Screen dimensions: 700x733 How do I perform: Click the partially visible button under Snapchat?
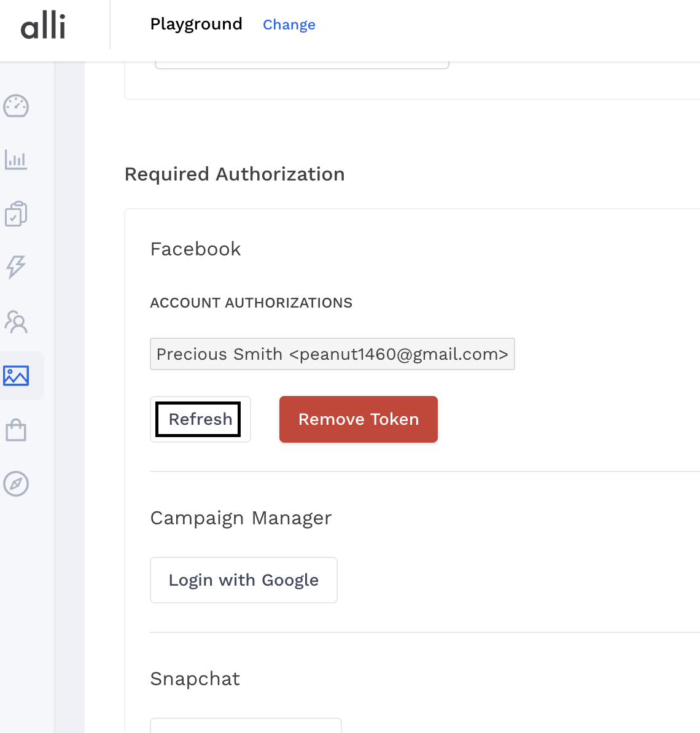click(x=246, y=726)
